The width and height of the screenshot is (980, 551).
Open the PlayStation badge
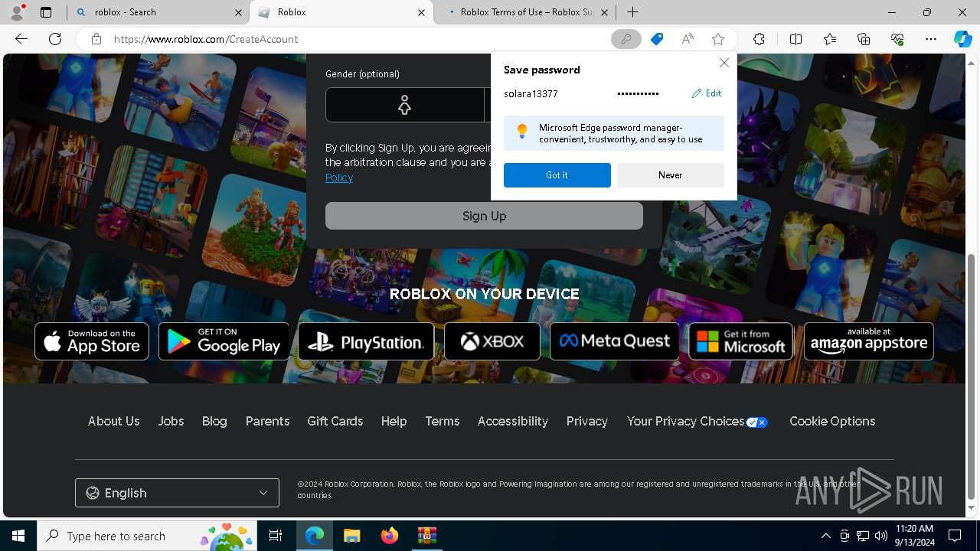coord(366,341)
